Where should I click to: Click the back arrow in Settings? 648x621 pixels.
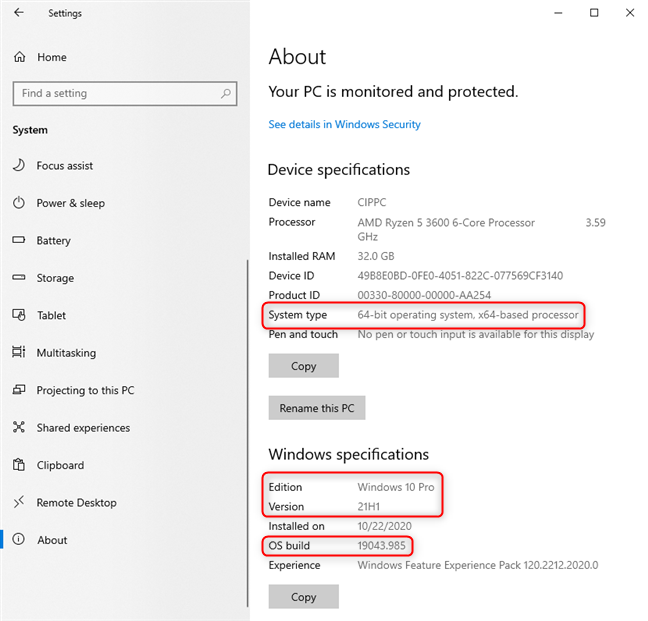[20, 14]
